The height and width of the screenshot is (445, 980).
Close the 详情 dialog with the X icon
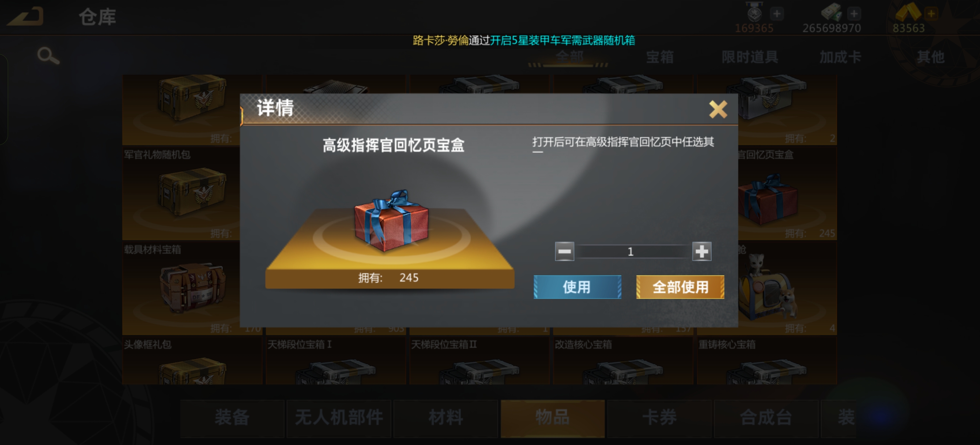(x=718, y=110)
